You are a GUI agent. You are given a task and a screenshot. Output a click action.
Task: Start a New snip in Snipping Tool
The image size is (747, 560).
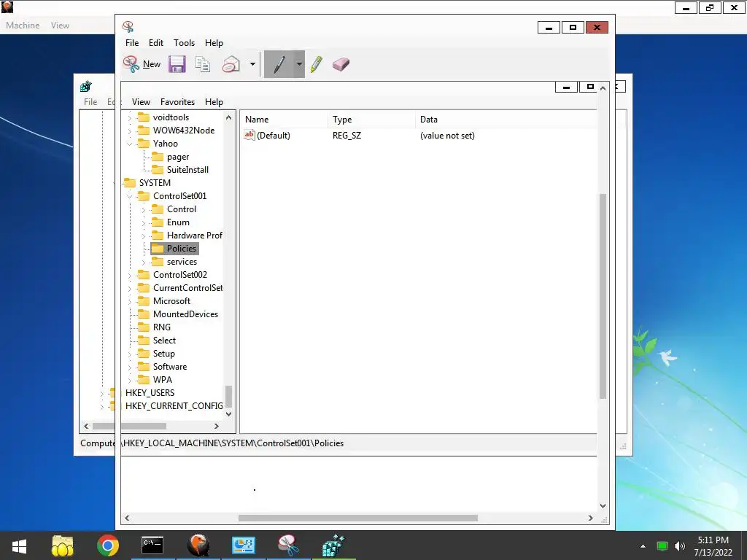(x=142, y=64)
